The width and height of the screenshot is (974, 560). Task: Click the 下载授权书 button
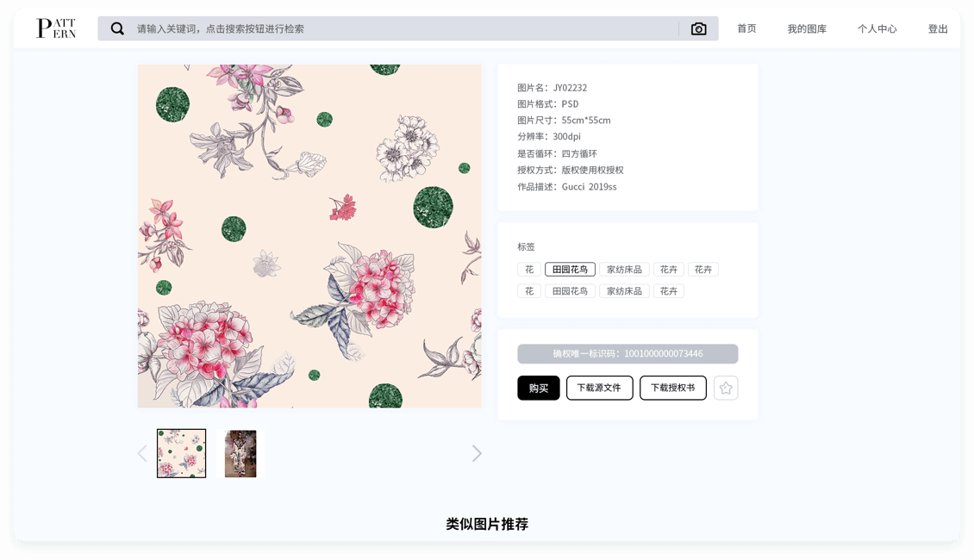672,388
